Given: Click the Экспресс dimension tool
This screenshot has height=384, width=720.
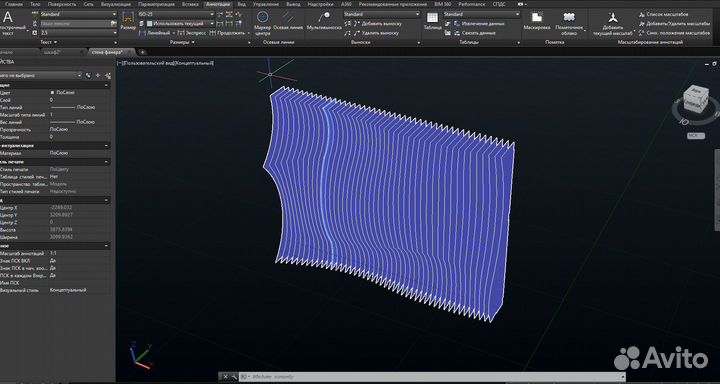Looking at the screenshot, I should pyautogui.click(x=192, y=33).
